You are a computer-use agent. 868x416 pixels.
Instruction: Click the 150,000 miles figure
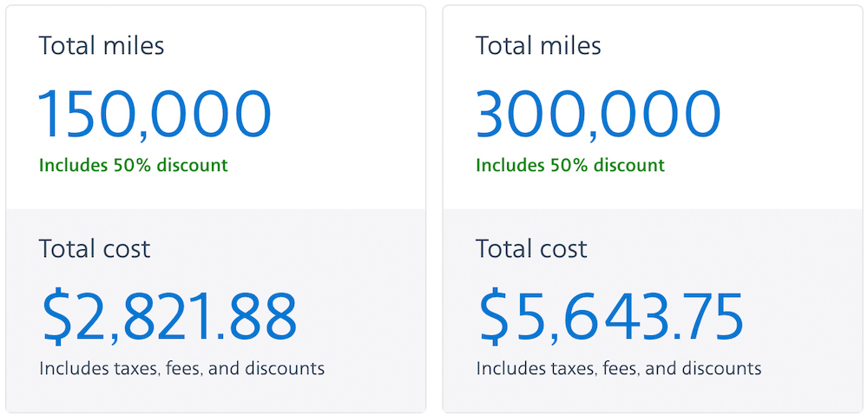click(x=155, y=115)
